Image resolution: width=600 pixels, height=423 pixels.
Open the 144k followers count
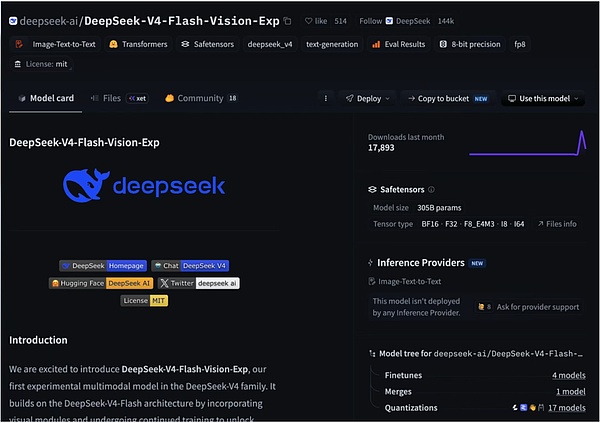[446, 21]
